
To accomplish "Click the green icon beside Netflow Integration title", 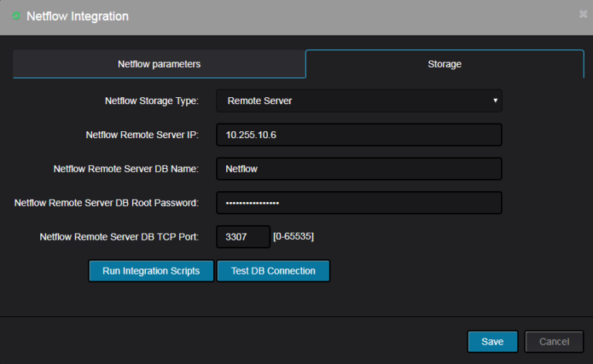I will (x=16, y=15).
